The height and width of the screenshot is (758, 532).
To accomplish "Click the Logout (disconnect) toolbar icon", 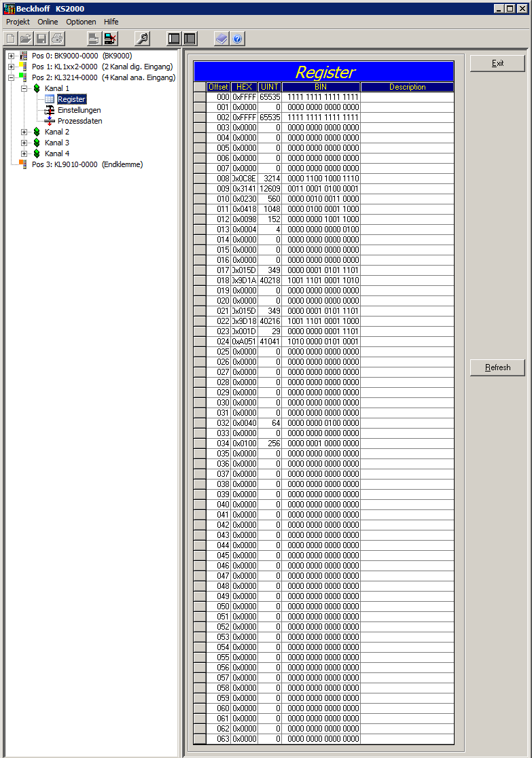I will point(110,39).
